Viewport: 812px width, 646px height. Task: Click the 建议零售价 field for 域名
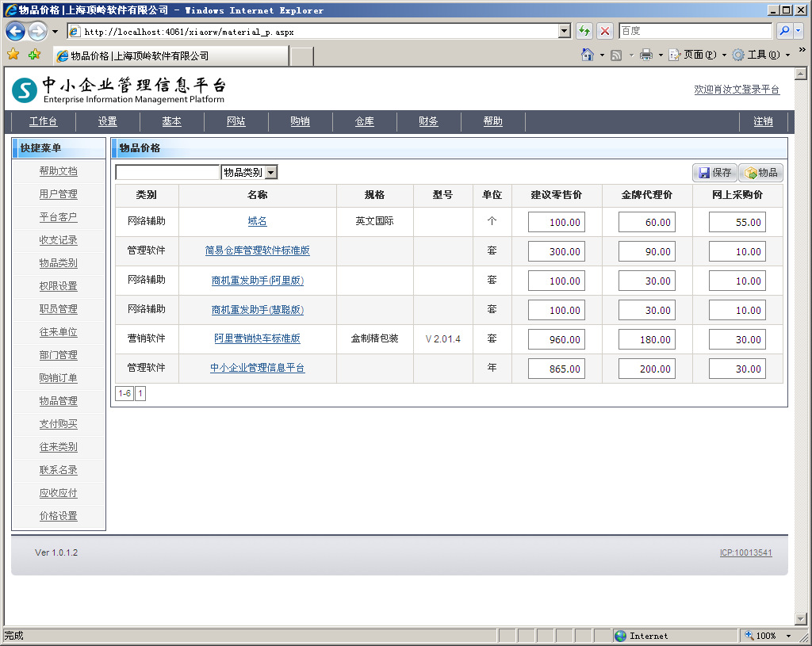[557, 223]
